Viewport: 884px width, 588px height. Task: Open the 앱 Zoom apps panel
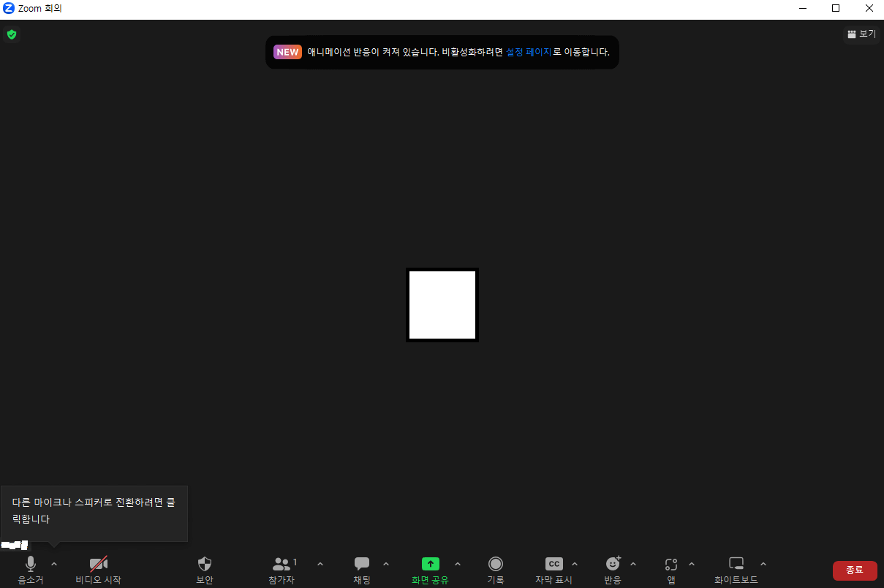[x=671, y=569]
